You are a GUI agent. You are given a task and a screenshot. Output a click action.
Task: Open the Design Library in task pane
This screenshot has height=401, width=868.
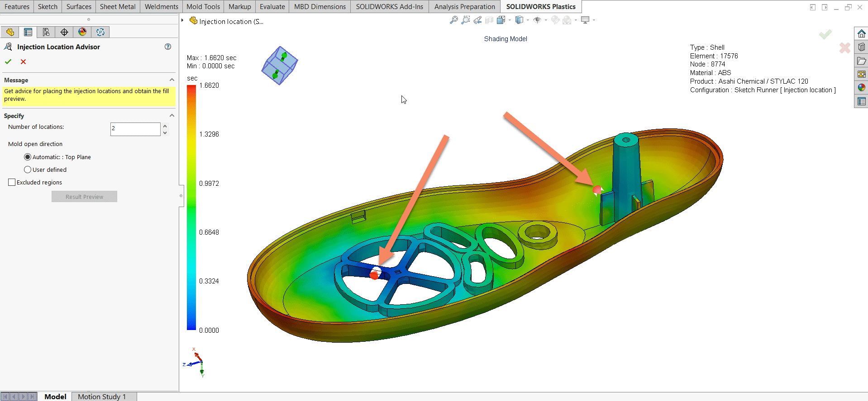861,47
